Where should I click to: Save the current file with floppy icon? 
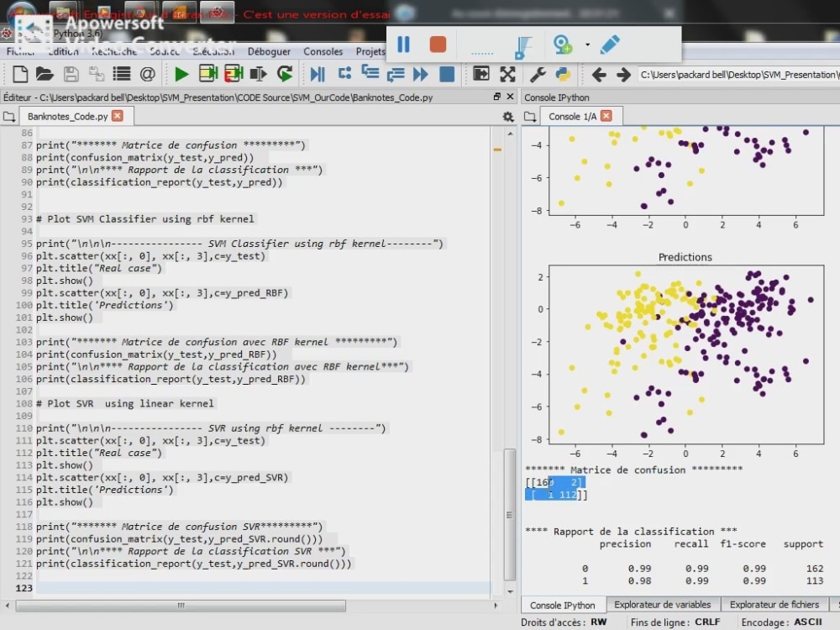click(x=71, y=74)
